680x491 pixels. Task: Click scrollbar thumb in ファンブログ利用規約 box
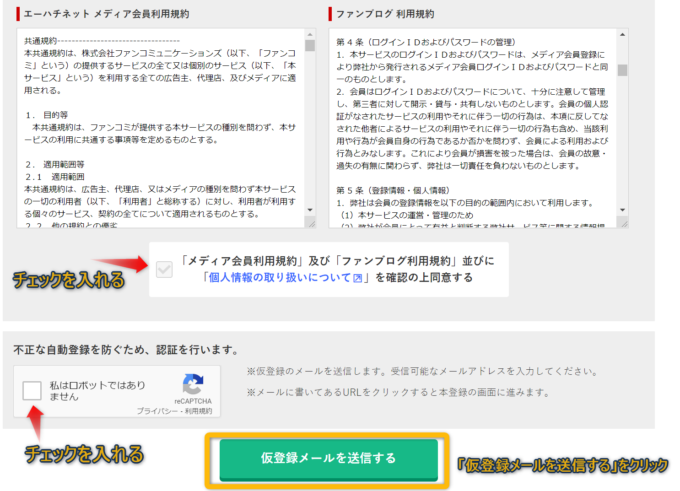(x=622, y=70)
